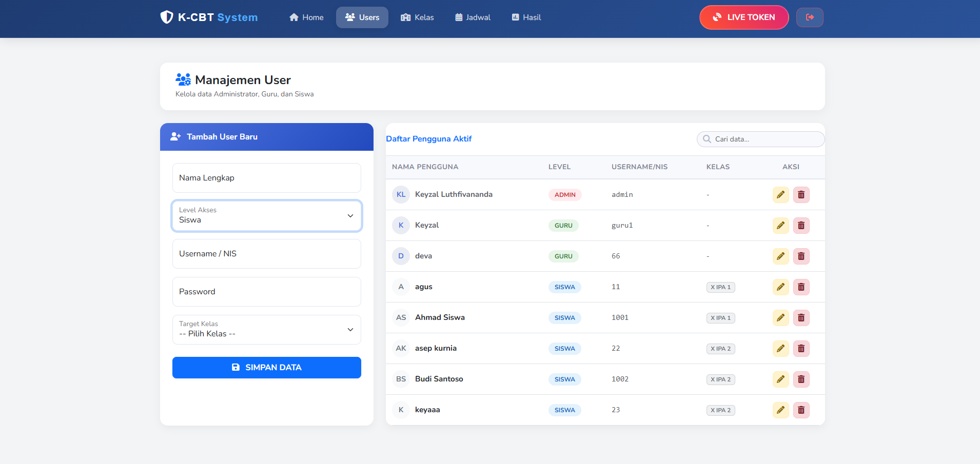Click into the Nama Lengkap field

tap(267, 178)
